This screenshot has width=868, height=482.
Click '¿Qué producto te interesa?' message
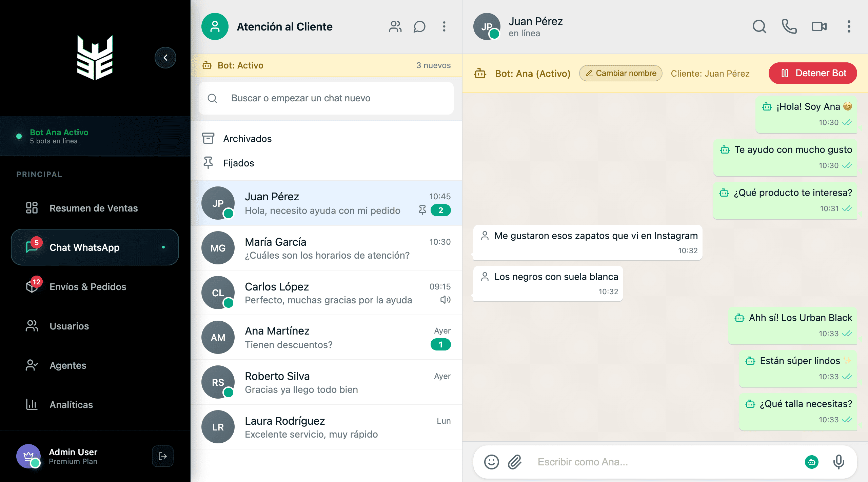785,200
